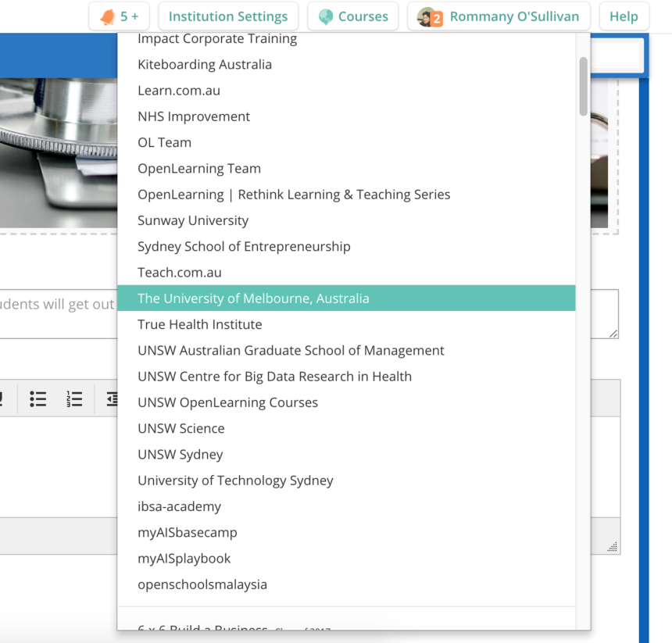Viewport: 672px width, 643px height.
Task: Select myAISplaybook
Action: coord(346,558)
